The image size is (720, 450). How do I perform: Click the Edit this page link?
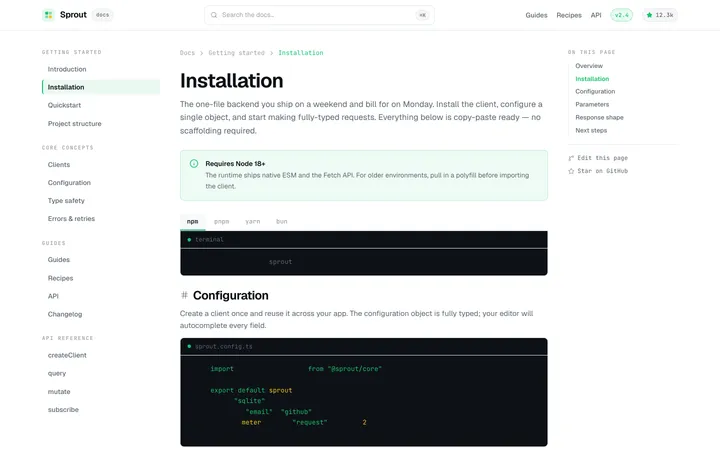pos(598,158)
